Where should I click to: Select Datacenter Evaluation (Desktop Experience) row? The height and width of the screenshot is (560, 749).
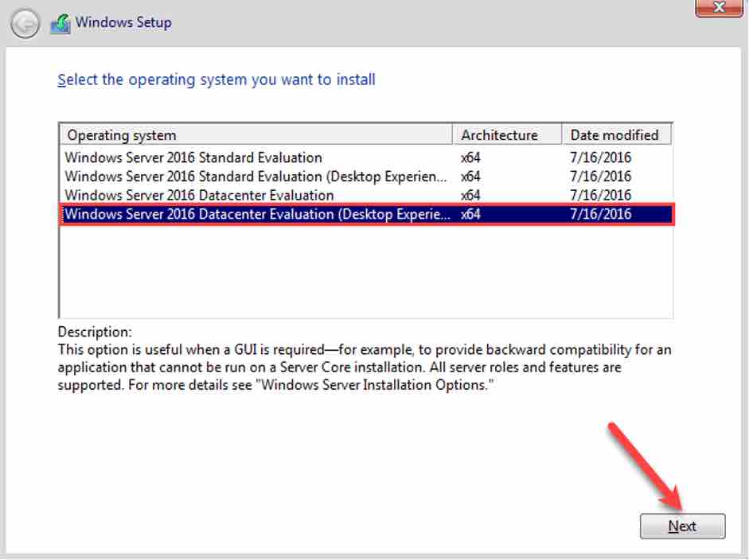(x=256, y=214)
